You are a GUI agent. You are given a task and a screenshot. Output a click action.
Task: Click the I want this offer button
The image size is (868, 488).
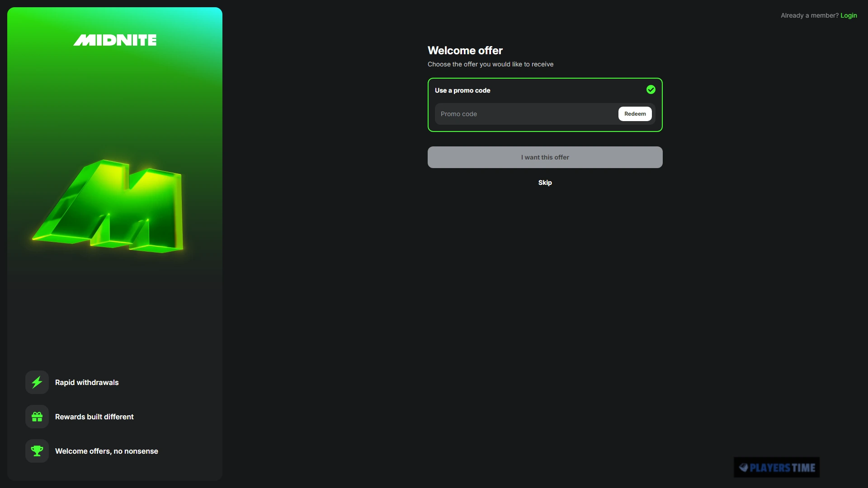(x=545, y=157)
